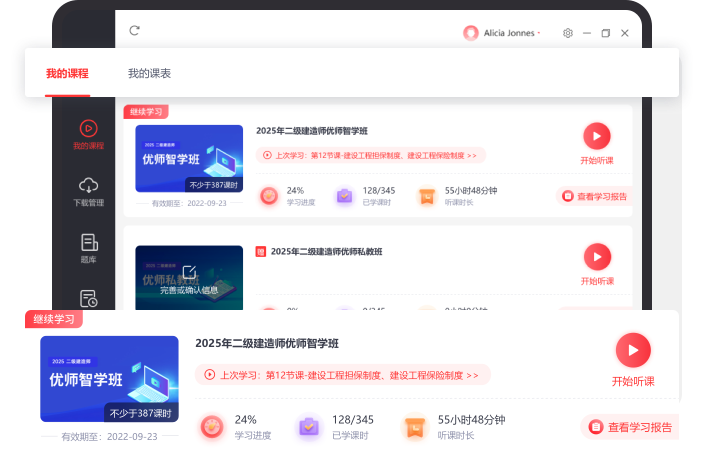704x454 pixels.
Task: Click Alicia Jonnes profile avatar
Action: point(471,33)
